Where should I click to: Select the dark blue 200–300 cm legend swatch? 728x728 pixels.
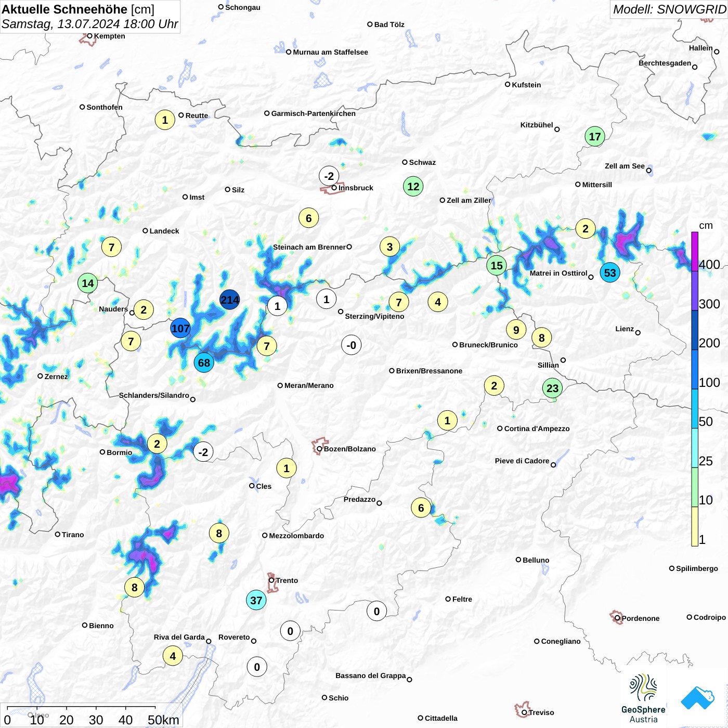click(695, 330)
